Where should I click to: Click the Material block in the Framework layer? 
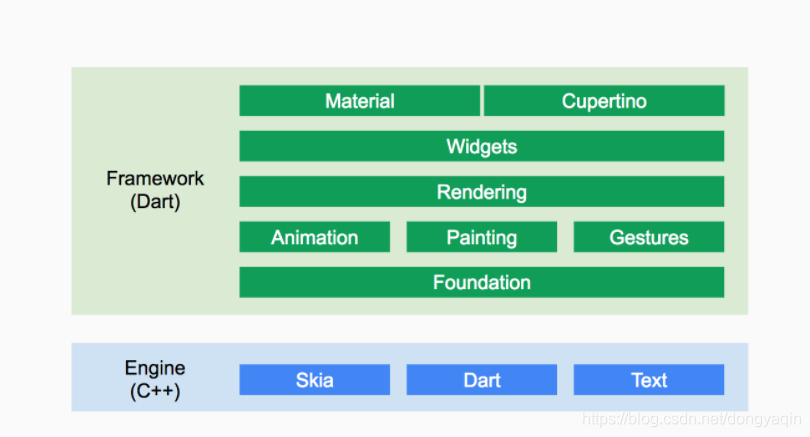point(360,101)
